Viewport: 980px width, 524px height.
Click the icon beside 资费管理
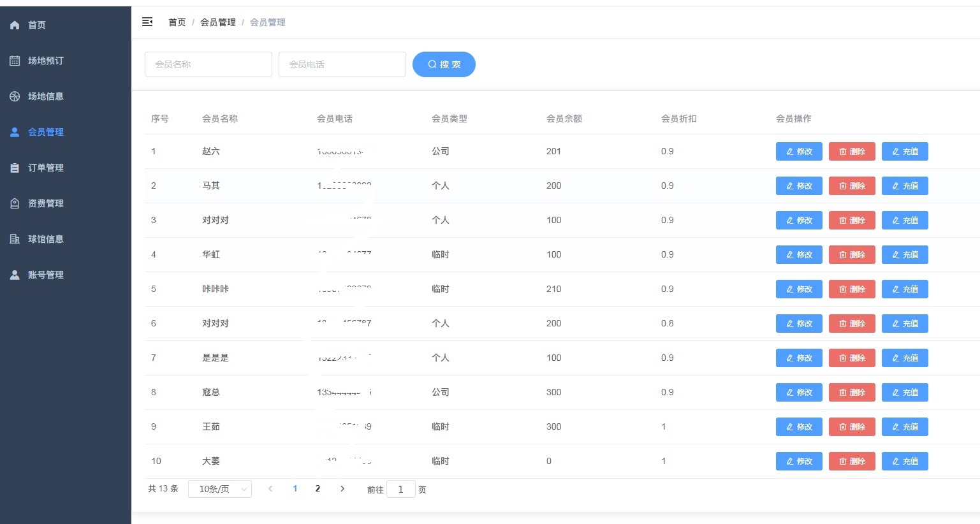click(15, 203)
